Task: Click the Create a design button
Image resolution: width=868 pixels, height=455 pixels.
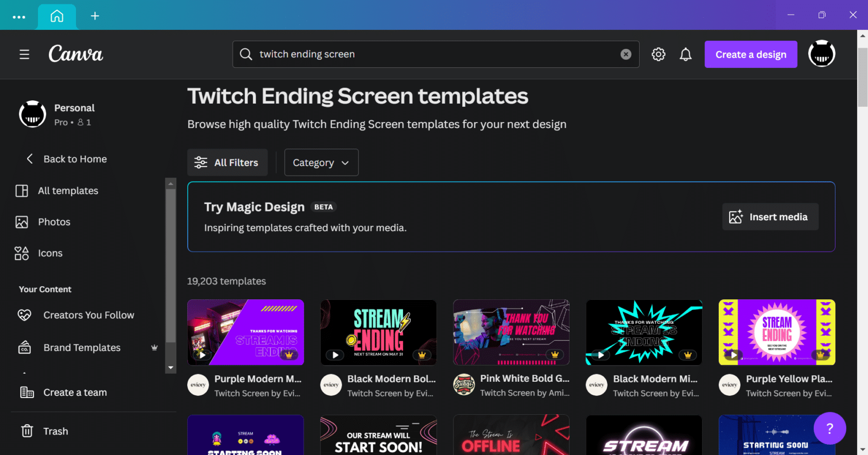Action: (751, 54)
